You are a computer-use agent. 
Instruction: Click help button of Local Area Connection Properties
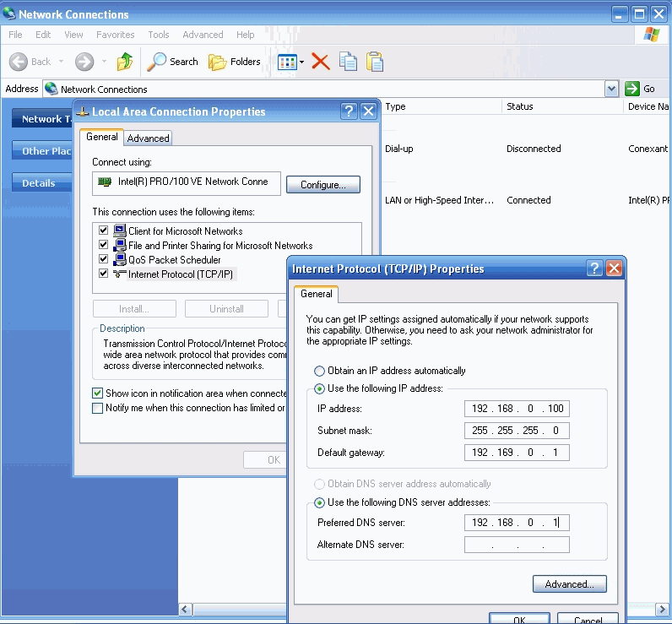click(349, 111)
